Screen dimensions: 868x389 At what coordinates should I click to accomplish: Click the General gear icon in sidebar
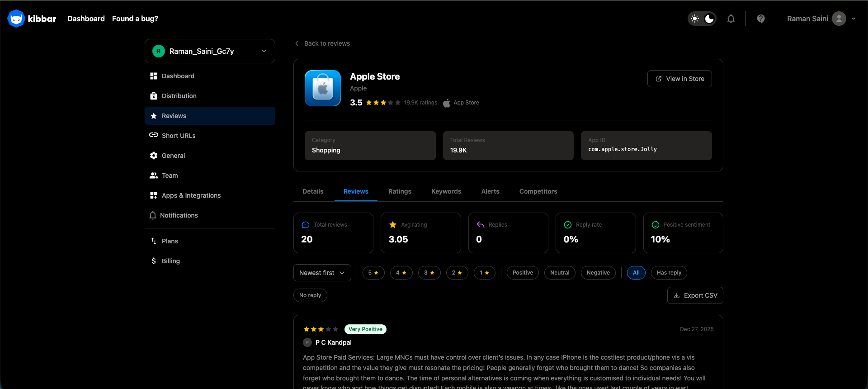154,156
